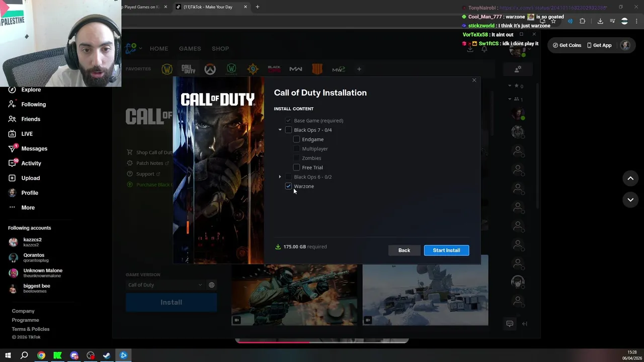Select the MW2 favorite icon
This screenshot has height=362, width=644.
339,69
